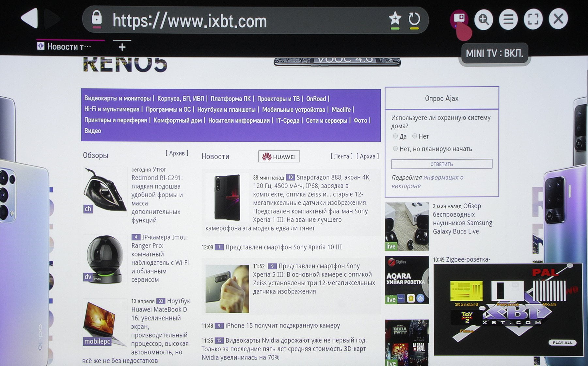Open 'Видео' section
This screenshot has height=366, width=588.
(x=93, y=131)
